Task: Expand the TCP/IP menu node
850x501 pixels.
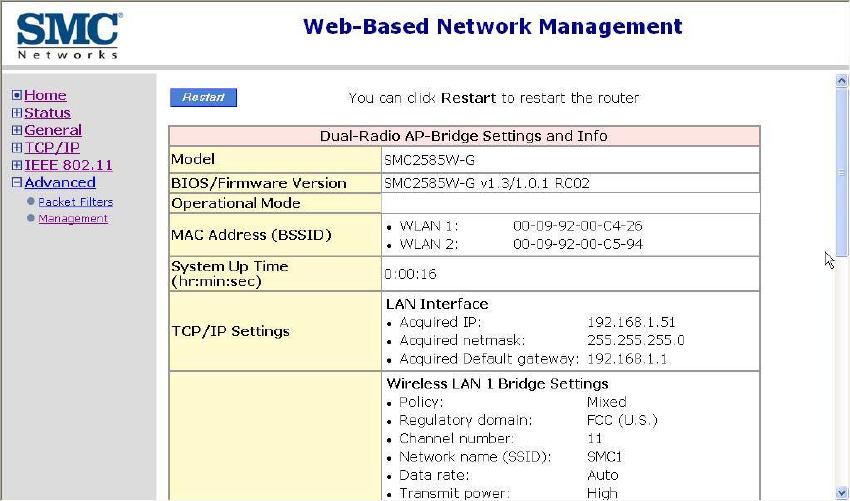Action: 17,147
